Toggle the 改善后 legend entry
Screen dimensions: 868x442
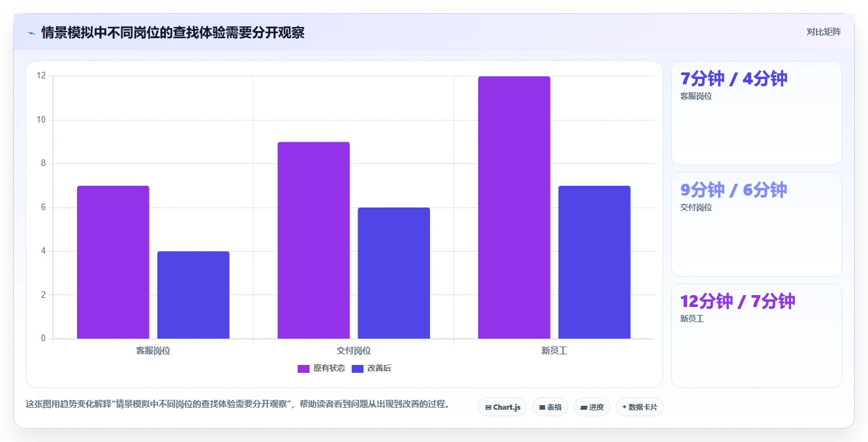tap(371, 368)
